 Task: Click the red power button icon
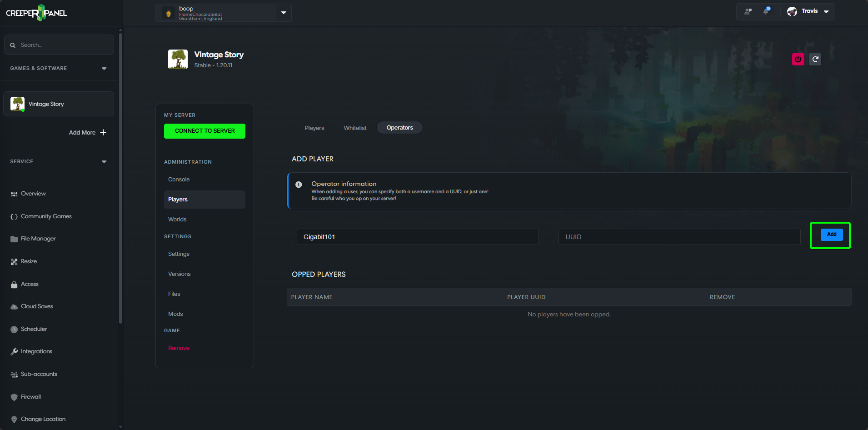click(x=798, y=59)
